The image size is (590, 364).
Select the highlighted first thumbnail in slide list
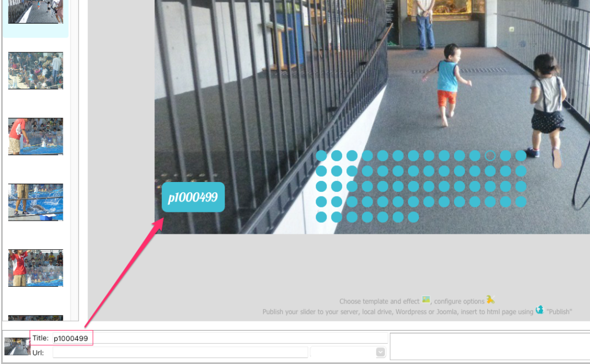click(36, 12)
